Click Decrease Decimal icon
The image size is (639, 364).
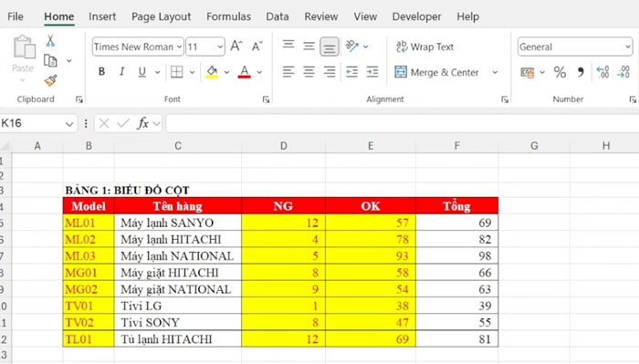pos(623,72)
